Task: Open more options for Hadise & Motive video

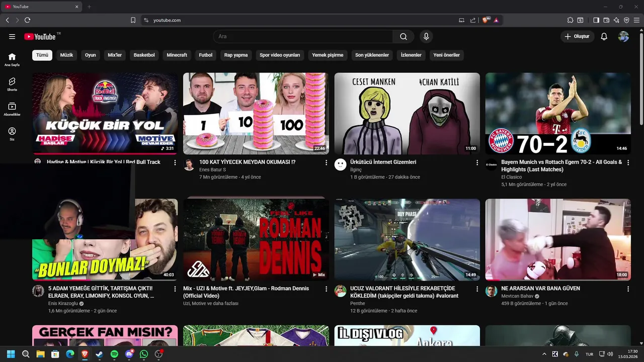Action: [x=175, y=162]
